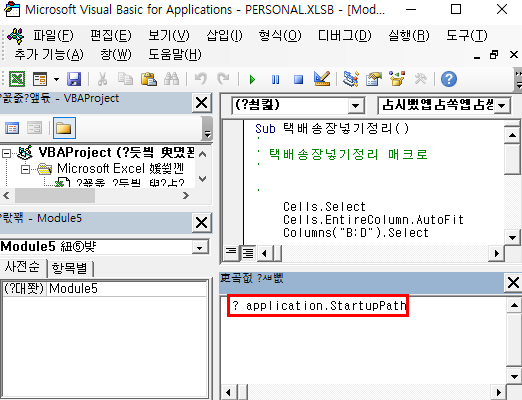Image resolution: width=522 pixels, height=400 pixels.
Task: Switch to the 항목별 tab
Action: (69, 268)
